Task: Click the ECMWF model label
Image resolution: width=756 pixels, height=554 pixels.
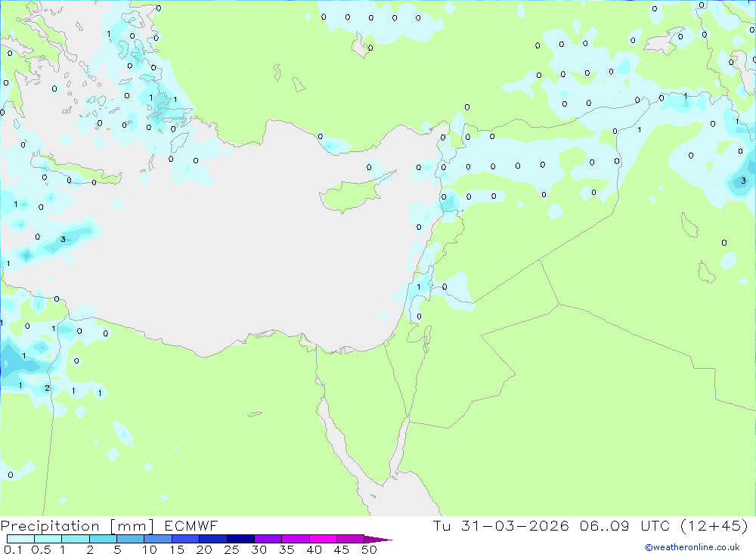Action: (191, 526)
